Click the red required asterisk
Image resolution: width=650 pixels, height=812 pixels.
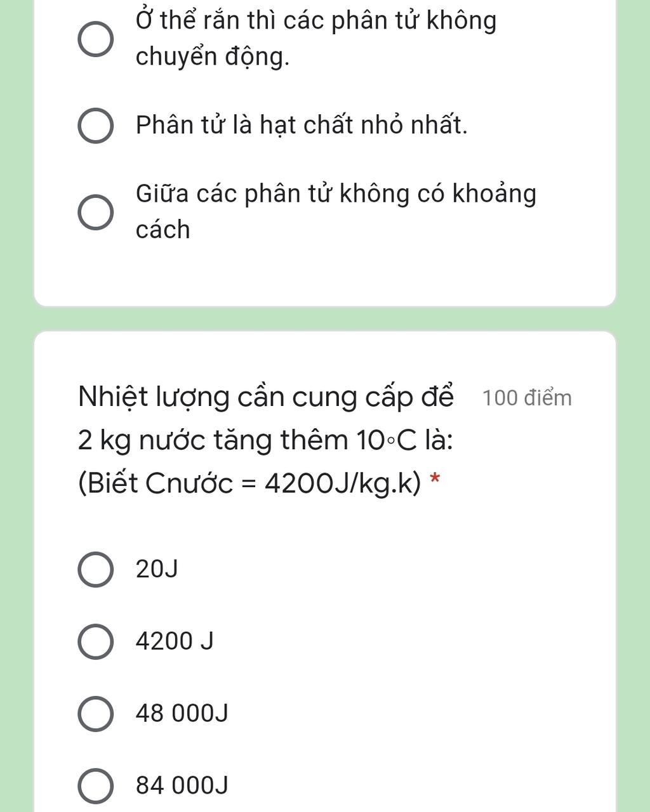435,479
